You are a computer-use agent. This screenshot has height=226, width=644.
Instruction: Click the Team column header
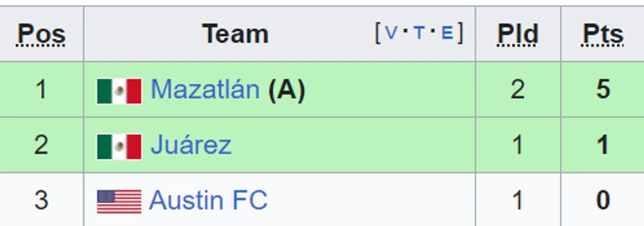(236, 34)
